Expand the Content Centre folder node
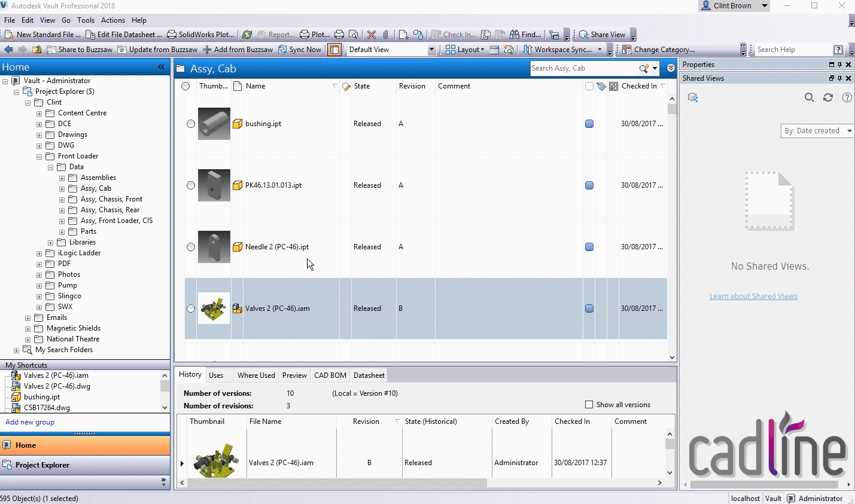 (39, 114)
